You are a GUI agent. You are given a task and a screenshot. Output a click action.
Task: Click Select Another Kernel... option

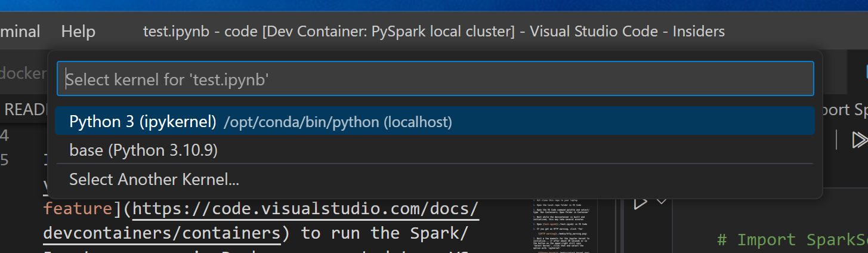[435, 179]
